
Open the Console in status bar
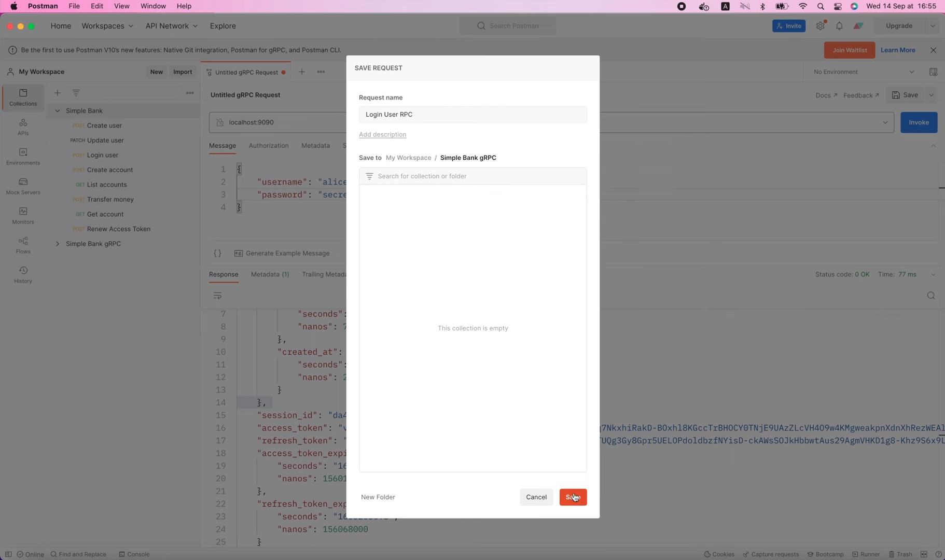coord(134,554)
